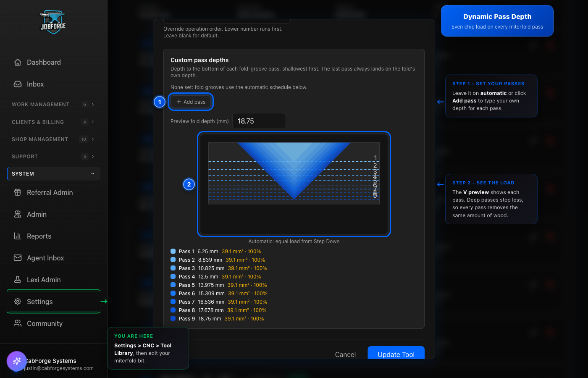Cancel the tool edit dialog
The image size is (588, 378).
[x=345, y=354]
